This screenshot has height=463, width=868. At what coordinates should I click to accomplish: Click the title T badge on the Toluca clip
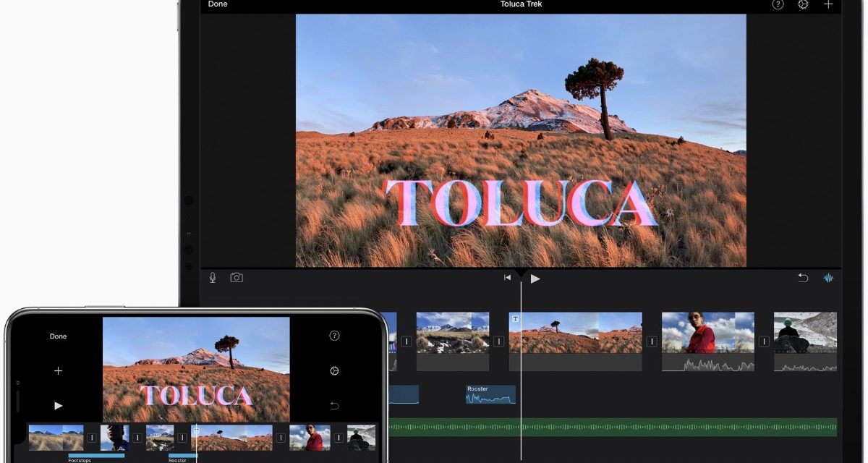[515, 318]
